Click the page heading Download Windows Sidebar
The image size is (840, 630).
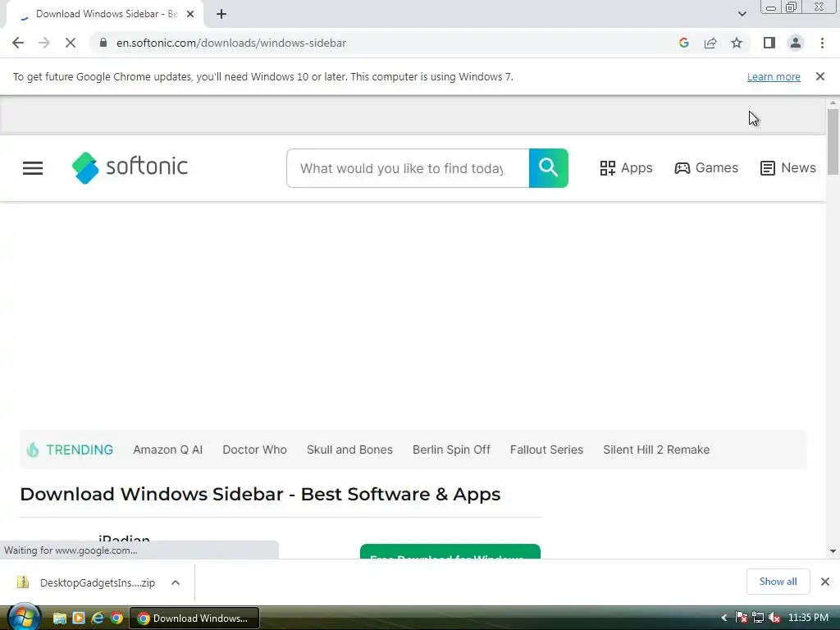tap(260, 494)
